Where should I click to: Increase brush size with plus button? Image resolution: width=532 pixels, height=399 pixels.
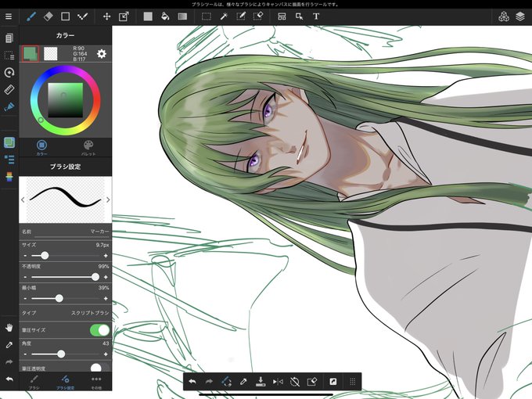(x=106, y=256)
